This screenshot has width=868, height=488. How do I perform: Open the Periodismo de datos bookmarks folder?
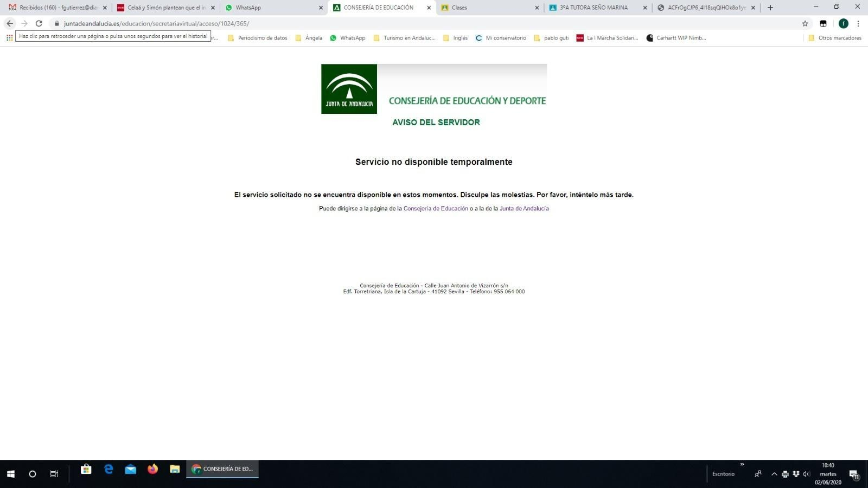click(x=263, y=38)
